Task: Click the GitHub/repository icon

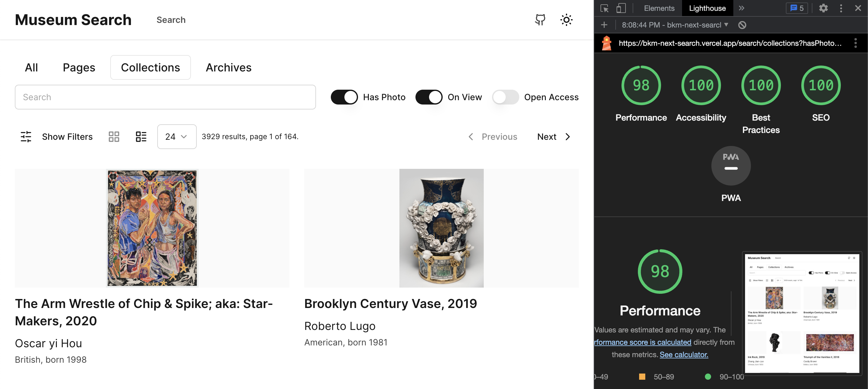Action: coord(540,19)
